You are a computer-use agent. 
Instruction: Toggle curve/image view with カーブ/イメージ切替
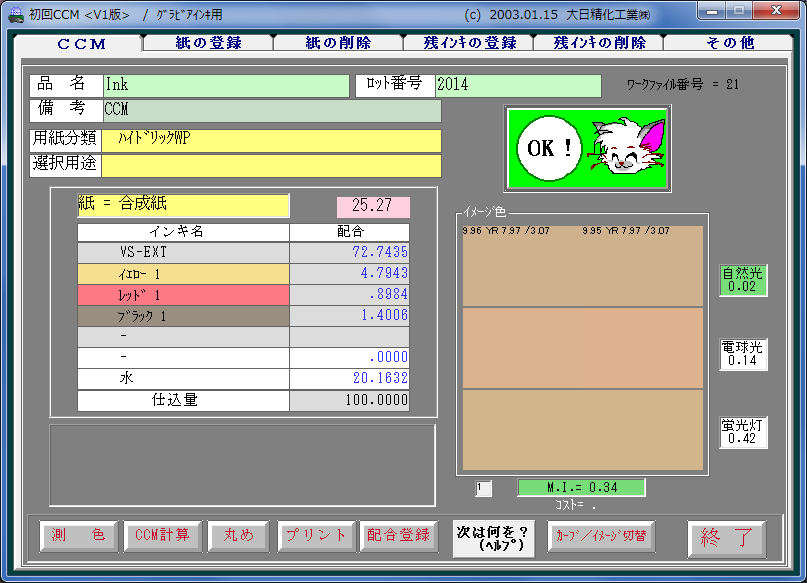pos(601,536)
